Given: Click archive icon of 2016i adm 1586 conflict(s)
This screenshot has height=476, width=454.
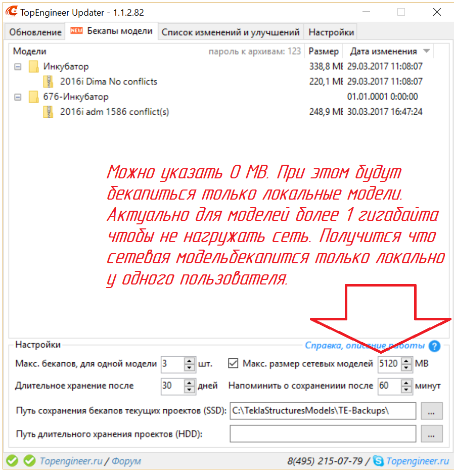Looking at the screenshot, I should click(x=48, y=112).
